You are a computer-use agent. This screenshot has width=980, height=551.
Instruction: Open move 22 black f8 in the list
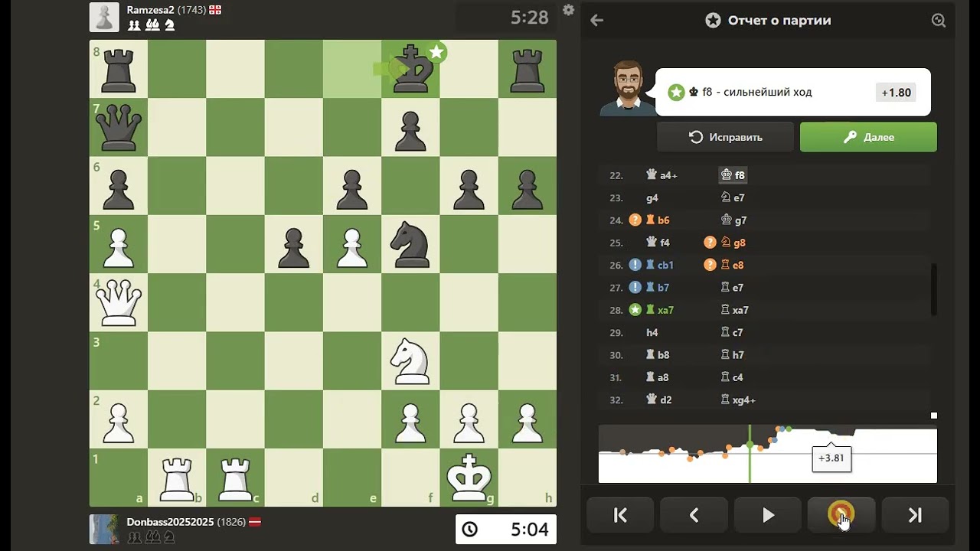[733, 175]
